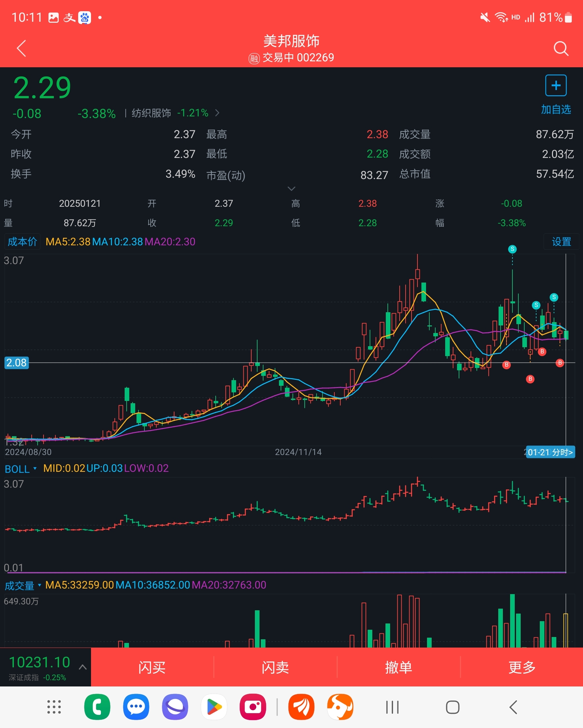Tap MA5:2.38 indicator label
This screenshot has height=728, width=583.
point(68,242)
